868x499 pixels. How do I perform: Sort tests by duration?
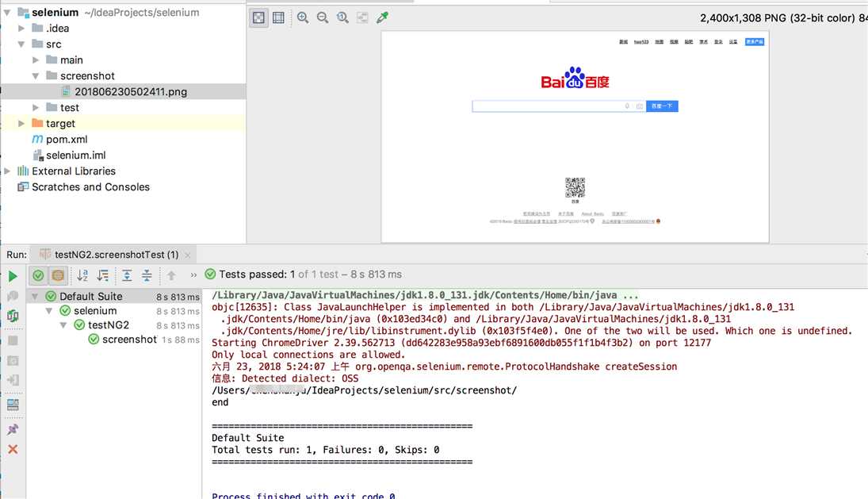102,274
